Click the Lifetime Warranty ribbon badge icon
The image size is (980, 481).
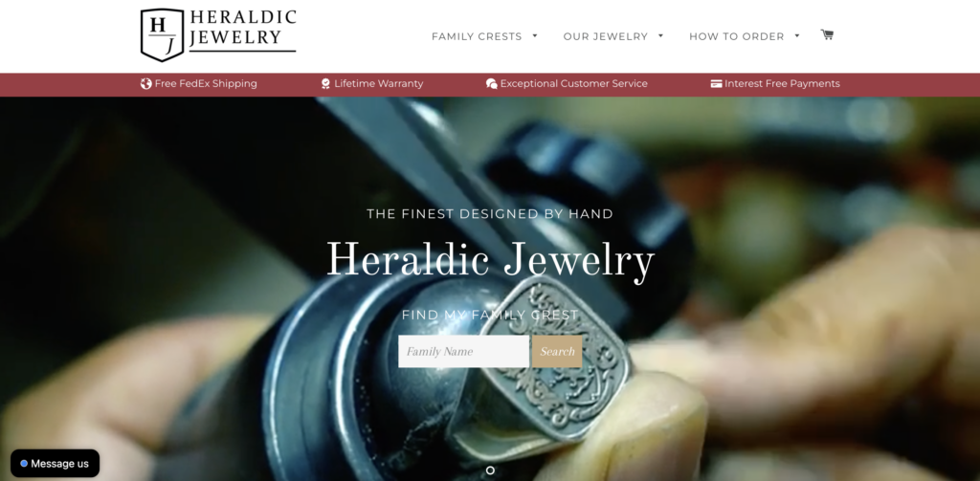tap(325, 84)
